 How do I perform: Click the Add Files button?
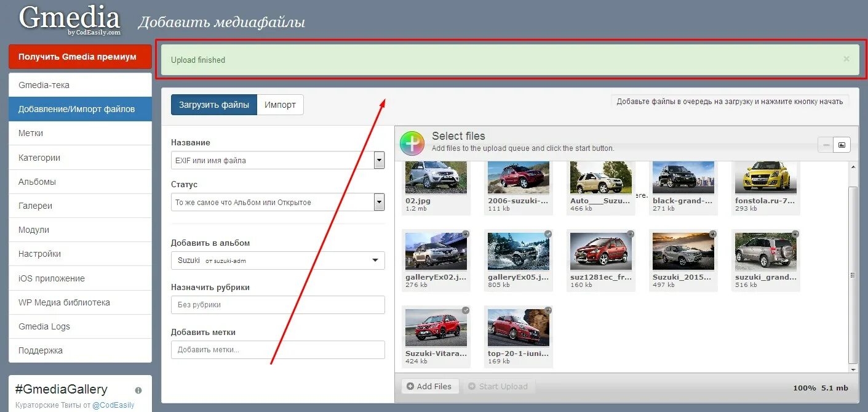coord(429,386)
